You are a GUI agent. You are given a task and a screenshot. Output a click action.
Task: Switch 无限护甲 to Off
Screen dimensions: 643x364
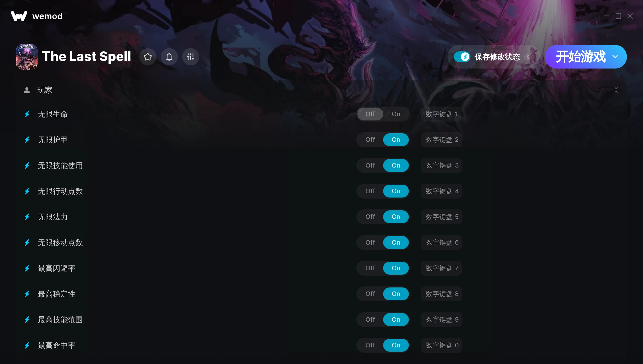[370, 140]
